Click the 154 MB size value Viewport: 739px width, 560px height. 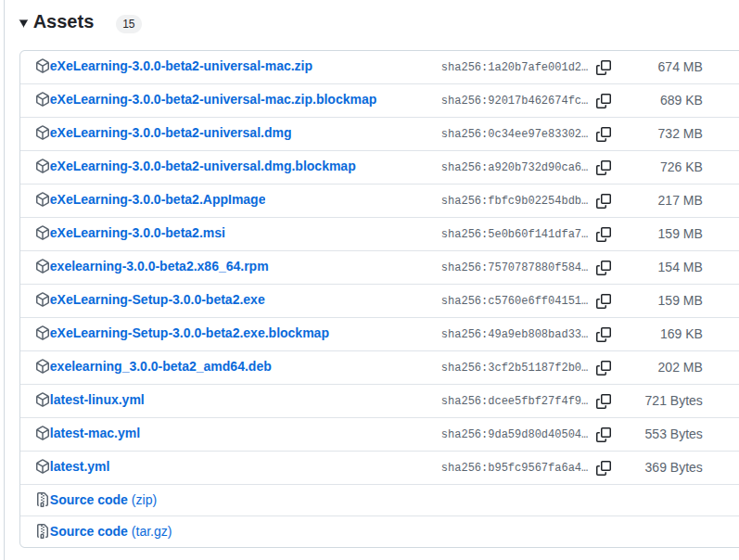point(680,267)
